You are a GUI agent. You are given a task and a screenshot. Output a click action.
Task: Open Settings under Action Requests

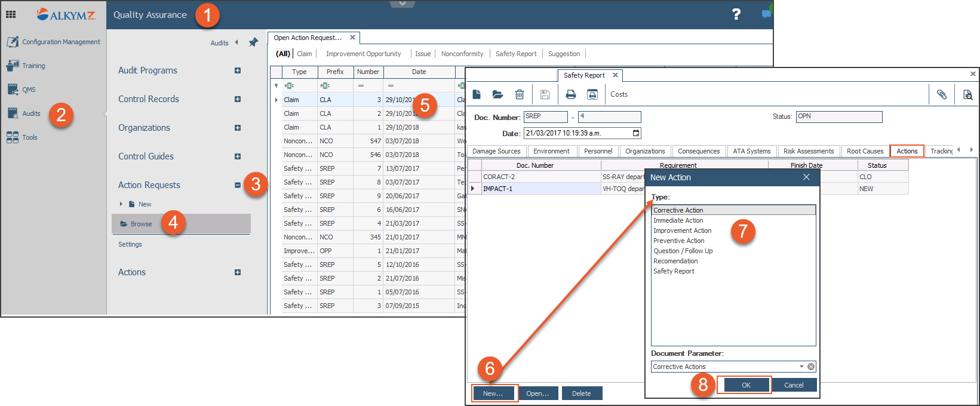(x=130, y=244)
